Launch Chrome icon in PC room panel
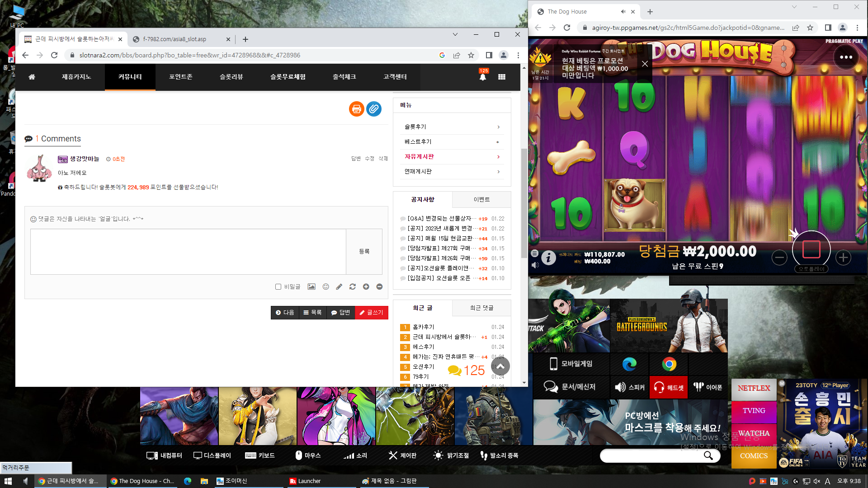The image size is (868, 488). [669, 364]
